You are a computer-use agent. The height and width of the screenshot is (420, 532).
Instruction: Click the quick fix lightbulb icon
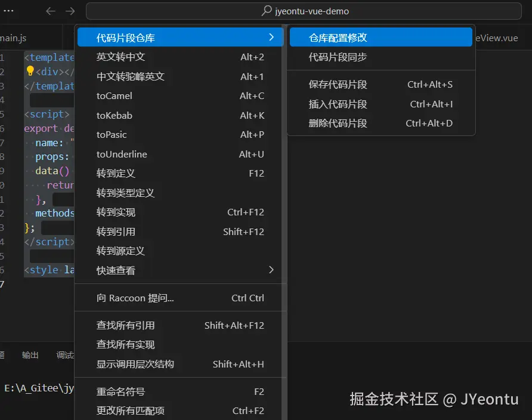[31, 70]
